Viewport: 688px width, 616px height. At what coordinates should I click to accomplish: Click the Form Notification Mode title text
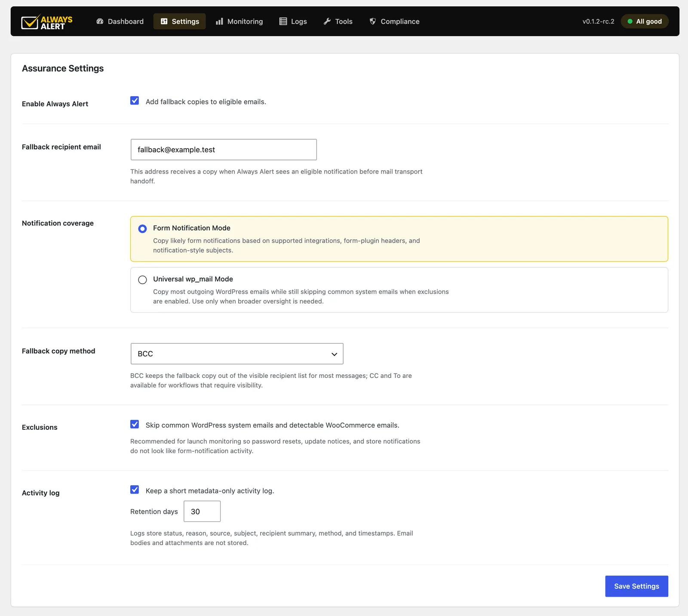click(x=192, y=228)
